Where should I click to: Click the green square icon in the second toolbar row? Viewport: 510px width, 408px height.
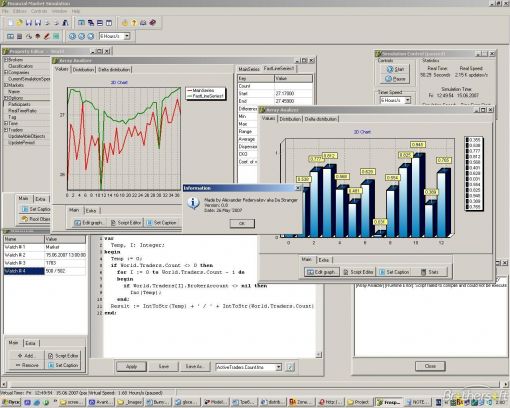[x=56, y=36]
